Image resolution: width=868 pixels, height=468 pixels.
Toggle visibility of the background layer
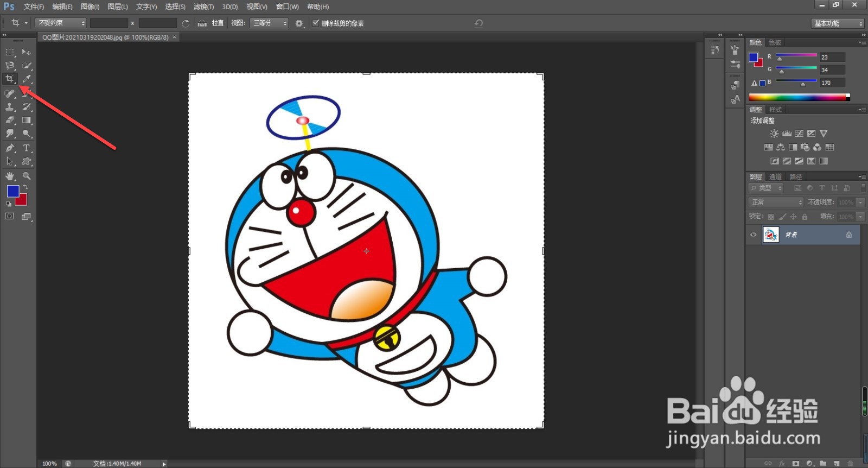753,235
